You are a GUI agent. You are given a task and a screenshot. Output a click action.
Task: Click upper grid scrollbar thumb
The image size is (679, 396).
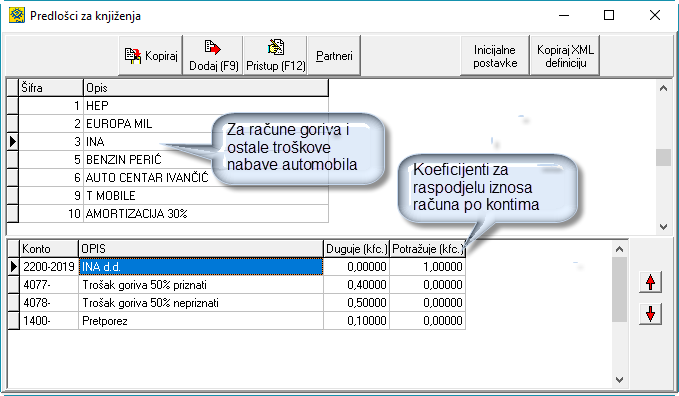(x=663, y=157)
